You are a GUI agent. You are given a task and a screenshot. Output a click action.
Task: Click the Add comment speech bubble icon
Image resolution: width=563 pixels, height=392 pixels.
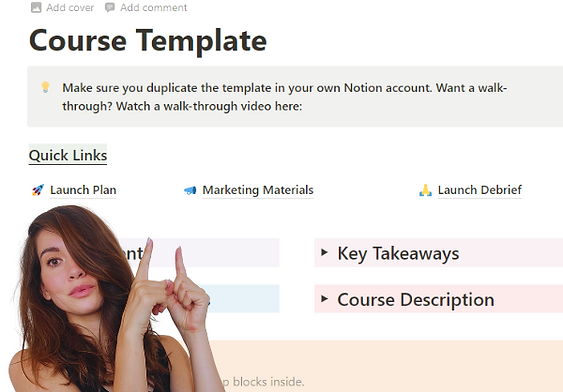click(110, 7)
